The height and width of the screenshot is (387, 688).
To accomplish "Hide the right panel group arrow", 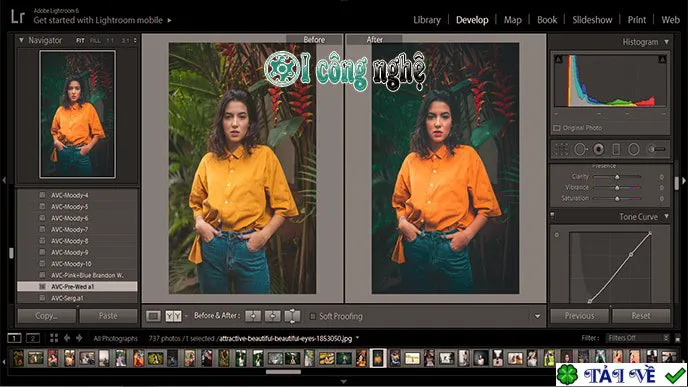I will pos(684,180).
